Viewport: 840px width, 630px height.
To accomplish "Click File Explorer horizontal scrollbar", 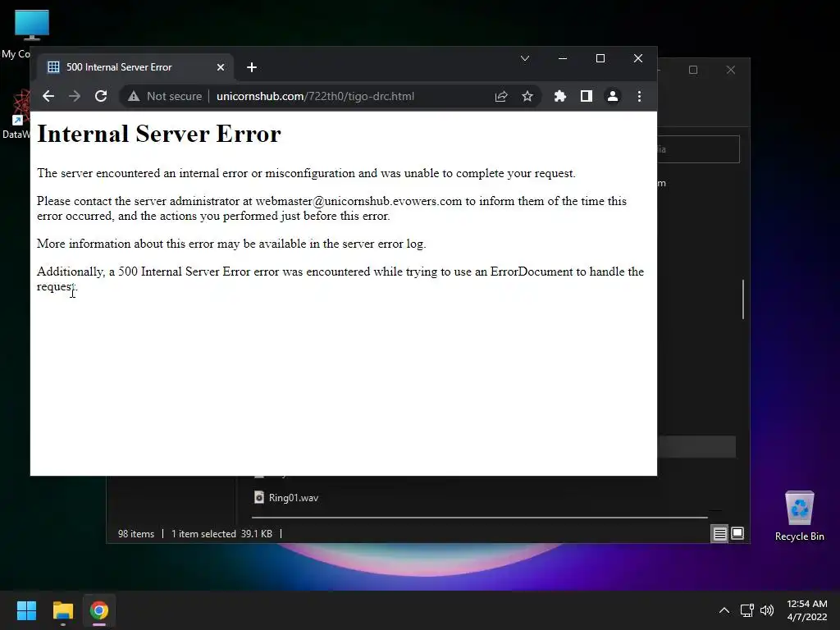I will tap(479, 518).
